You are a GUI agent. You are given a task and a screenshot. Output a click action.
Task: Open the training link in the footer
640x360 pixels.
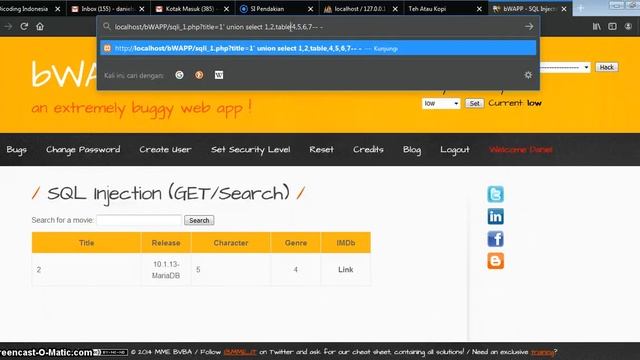(542, 352)
